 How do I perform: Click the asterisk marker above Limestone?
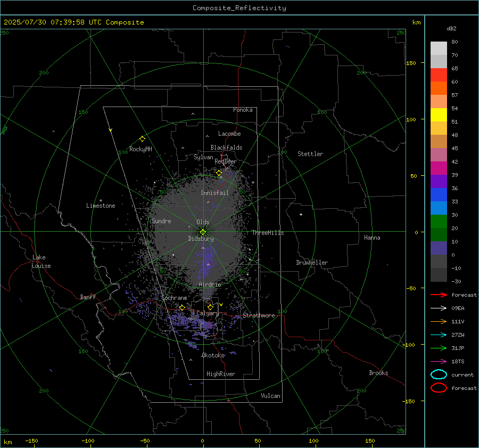101,201
